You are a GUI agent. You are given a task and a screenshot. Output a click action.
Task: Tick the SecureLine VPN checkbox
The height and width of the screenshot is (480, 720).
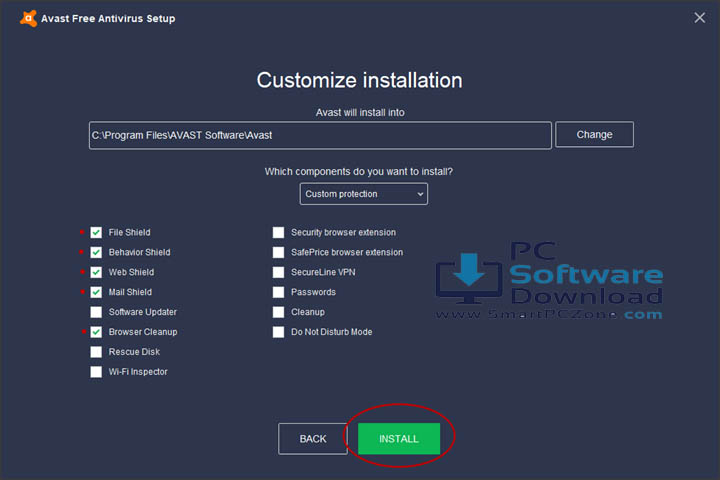[278, 272]
